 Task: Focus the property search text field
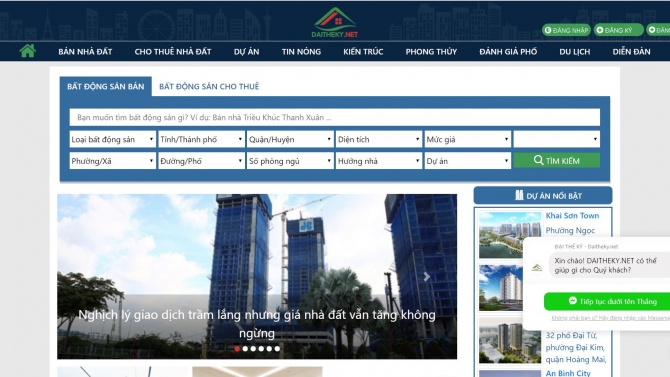click(x=335, y=117)
